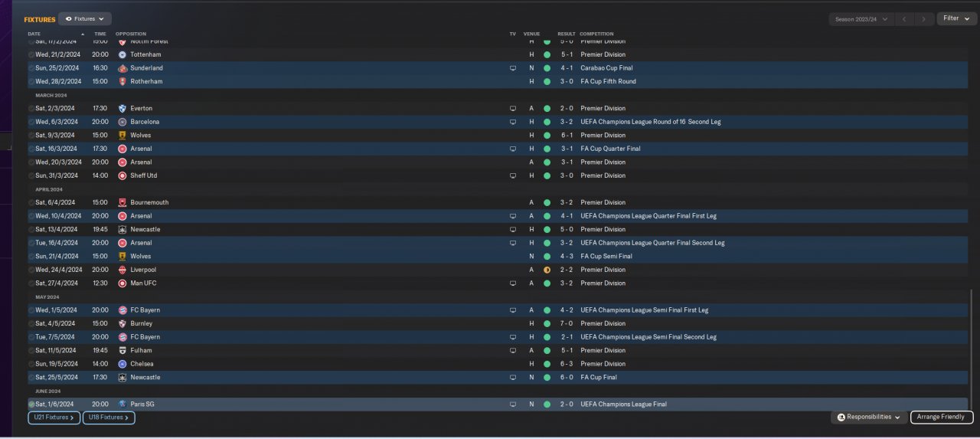Open the 6 - 0 FA Cup Final result

point(567,377)
